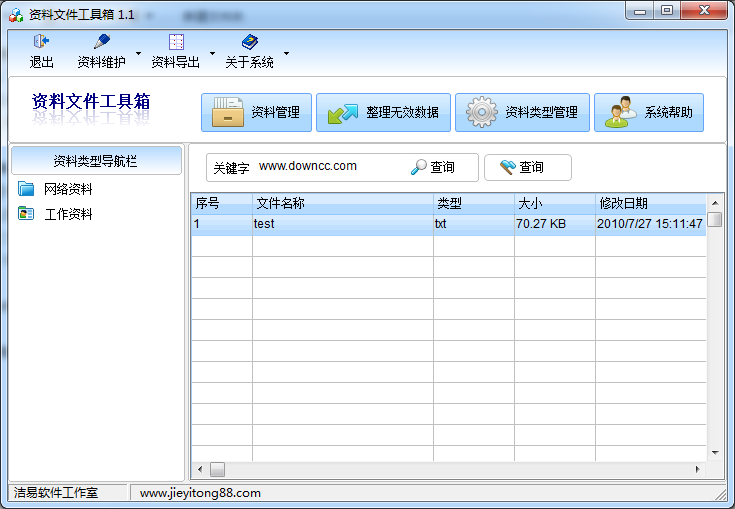The width and height of the screenshot is (735, 509).
Task: Click the 资料导出 export sheet icon
Action: click(x=176, y=42)
